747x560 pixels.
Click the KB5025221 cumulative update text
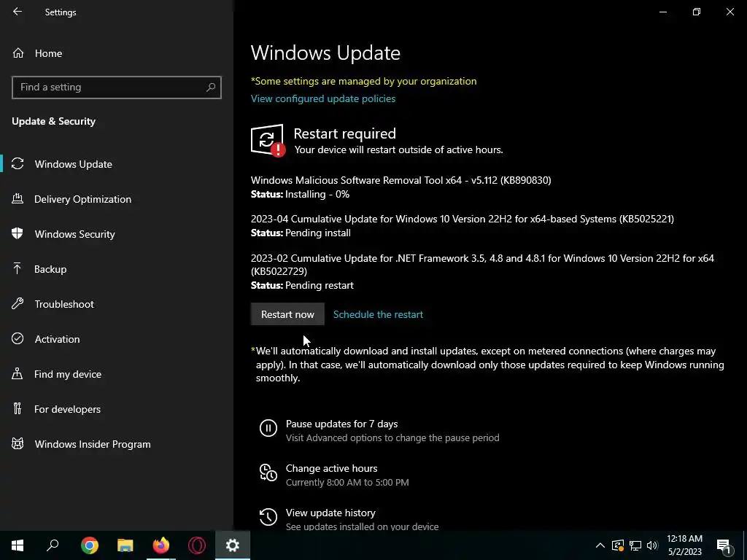[462, 219]
